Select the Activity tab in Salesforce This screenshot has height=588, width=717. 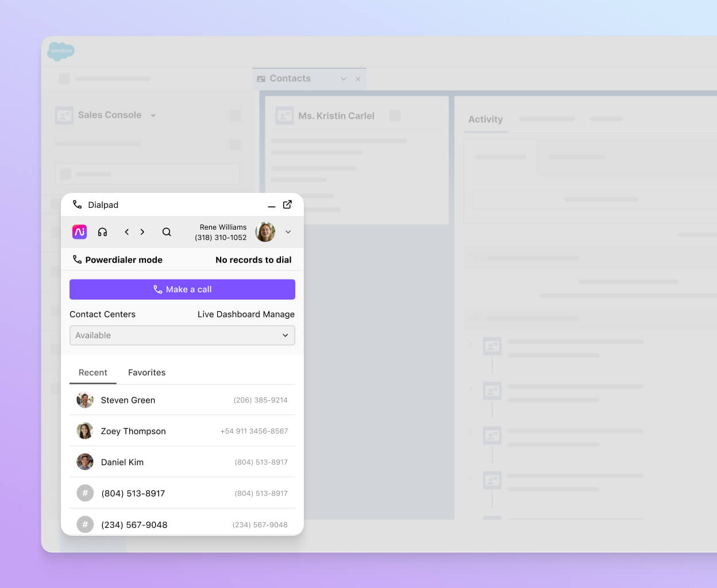485,119
